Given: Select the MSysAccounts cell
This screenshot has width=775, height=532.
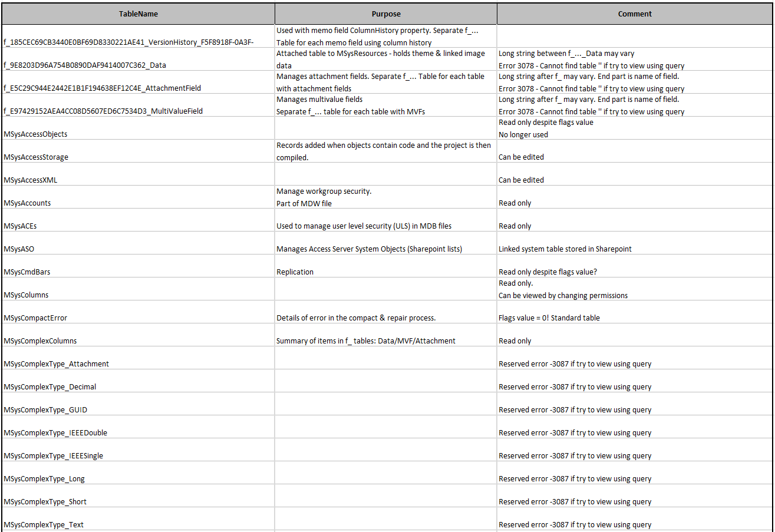Looking at the screenshot, I should 138,197.
